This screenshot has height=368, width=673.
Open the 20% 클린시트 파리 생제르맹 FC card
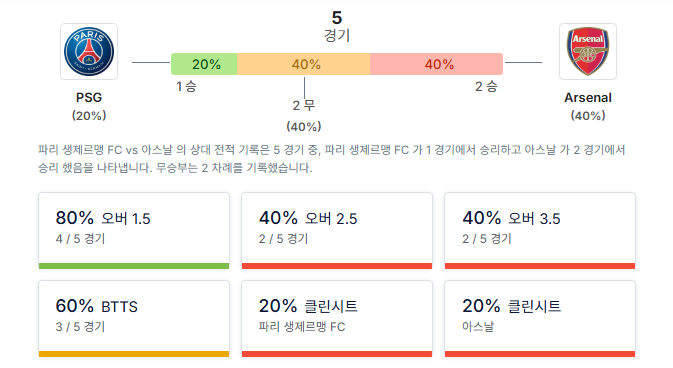pos(337,319)
